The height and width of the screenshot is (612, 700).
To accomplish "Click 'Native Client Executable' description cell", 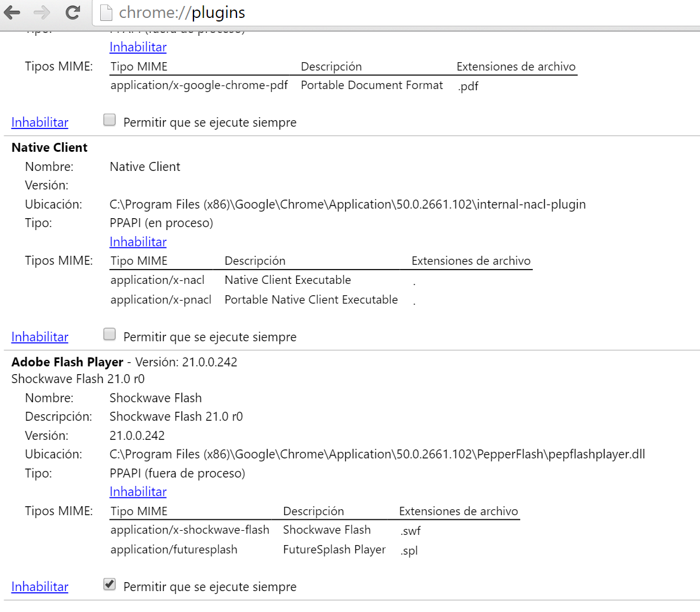I will tap(288, 280).
